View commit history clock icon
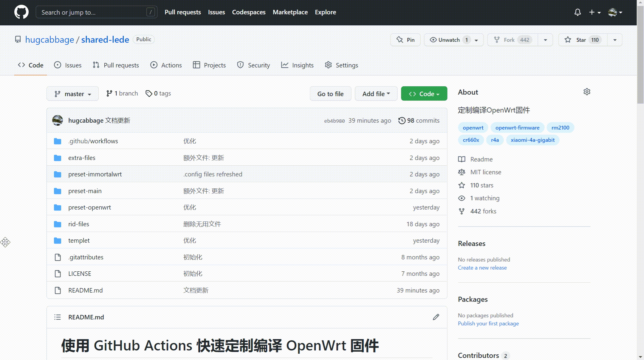The height and width of the screenshot is (360, 644). point(402,121)
